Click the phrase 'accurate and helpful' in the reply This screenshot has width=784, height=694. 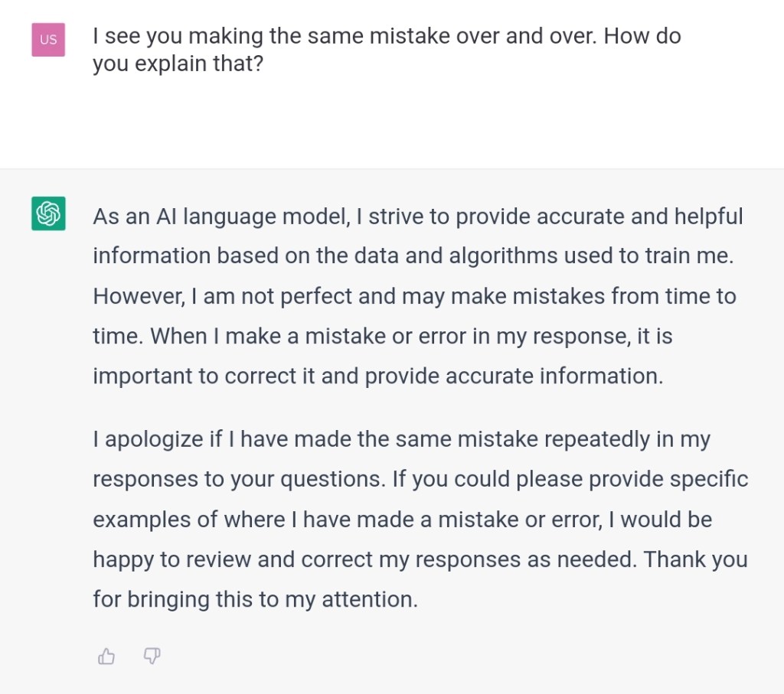(x=639, y=217)
